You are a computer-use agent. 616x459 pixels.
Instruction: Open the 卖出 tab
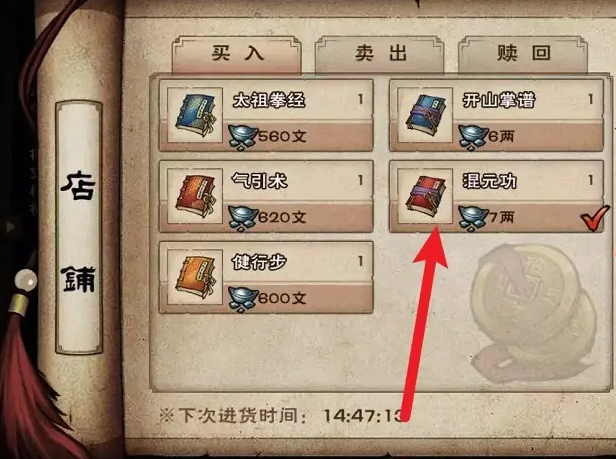(380, 54)
